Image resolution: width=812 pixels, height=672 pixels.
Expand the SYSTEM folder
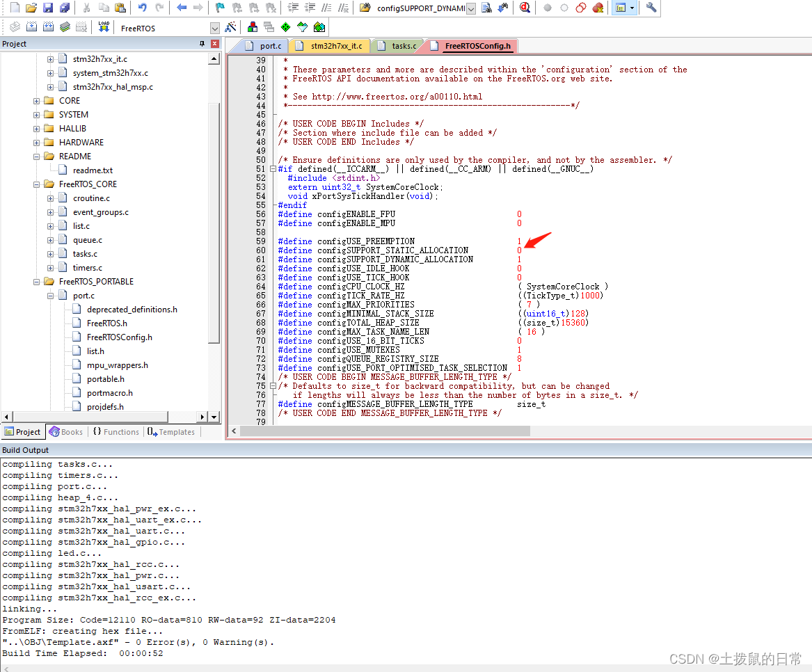36,115
